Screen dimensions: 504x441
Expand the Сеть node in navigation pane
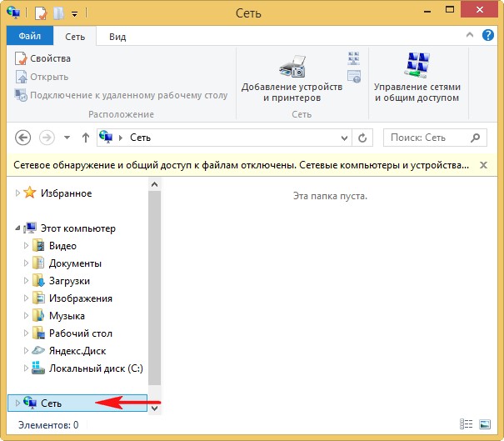click(x=18, y=403)
